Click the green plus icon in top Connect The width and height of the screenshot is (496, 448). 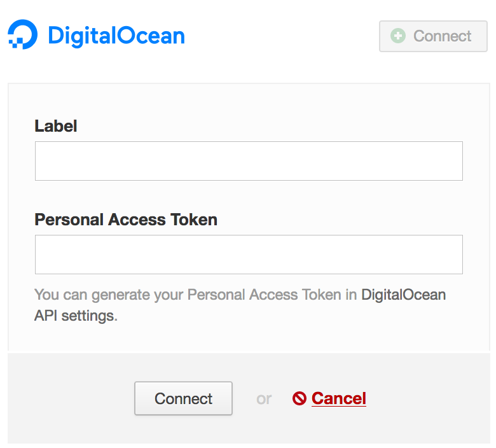click(398, 36)
